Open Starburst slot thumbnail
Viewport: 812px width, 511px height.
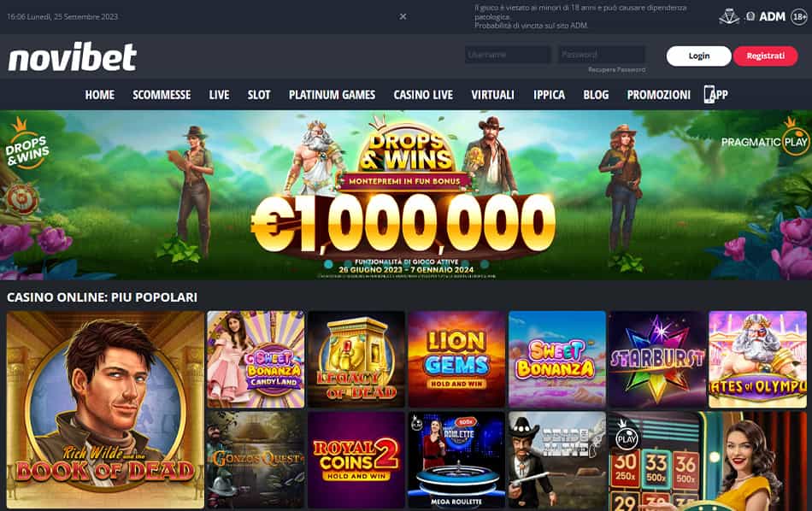[657, 359]
